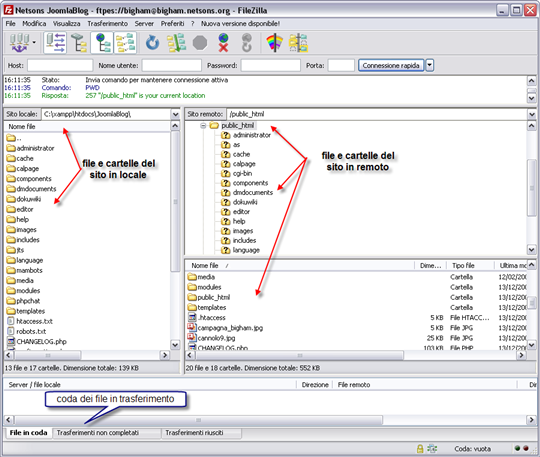The width and height of the screenshot is (540, 457).
Task: Open Nuova versione disponibile! menu
Action: coord(240,23)
